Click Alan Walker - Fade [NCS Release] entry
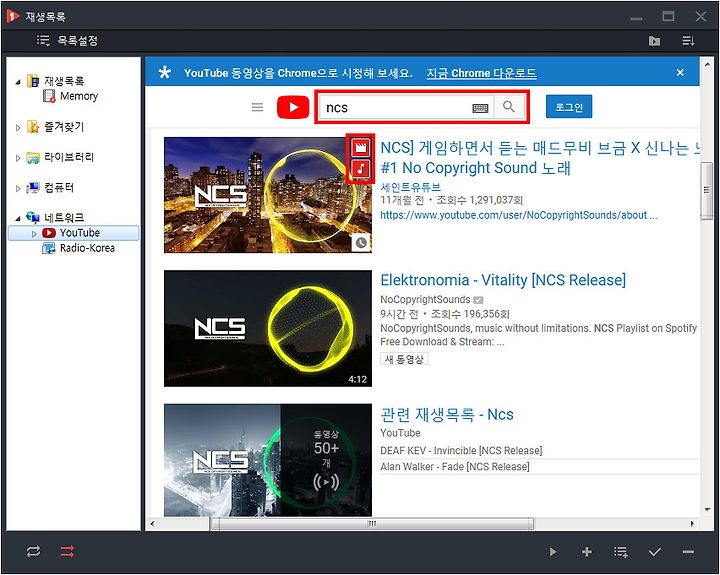This screenshot has height=575, width=720. pos(455,467)
